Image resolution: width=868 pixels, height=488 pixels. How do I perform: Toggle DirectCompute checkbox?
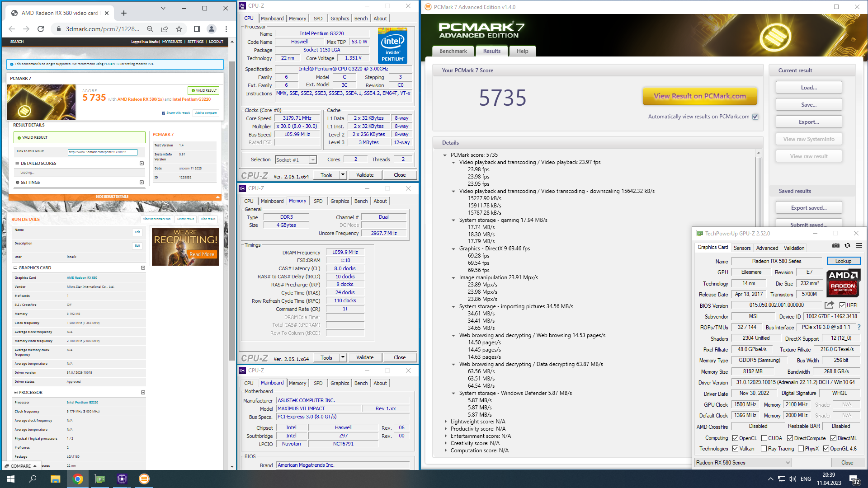click(x=790, y=438)
